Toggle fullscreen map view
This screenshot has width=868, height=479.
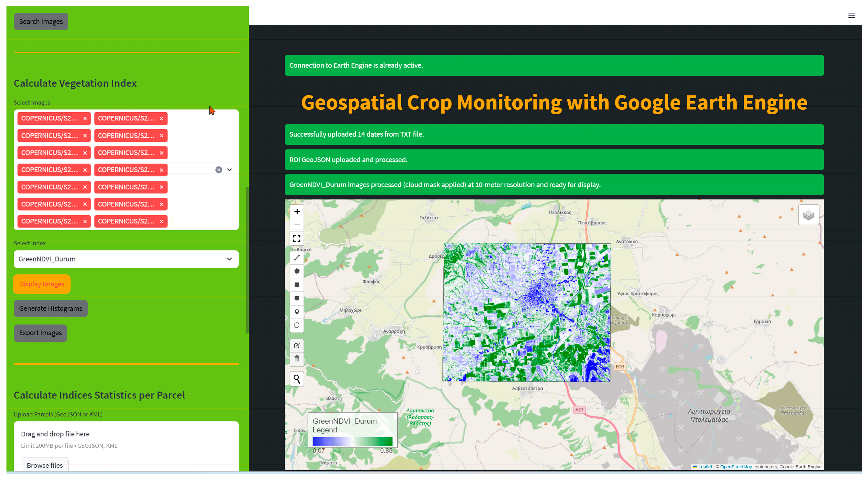(296, 238)
